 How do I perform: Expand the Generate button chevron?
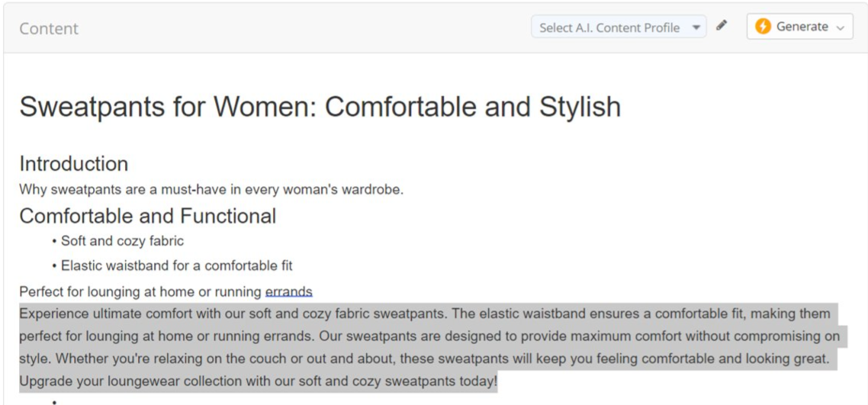pyautogui.click(x=841, y=27)
